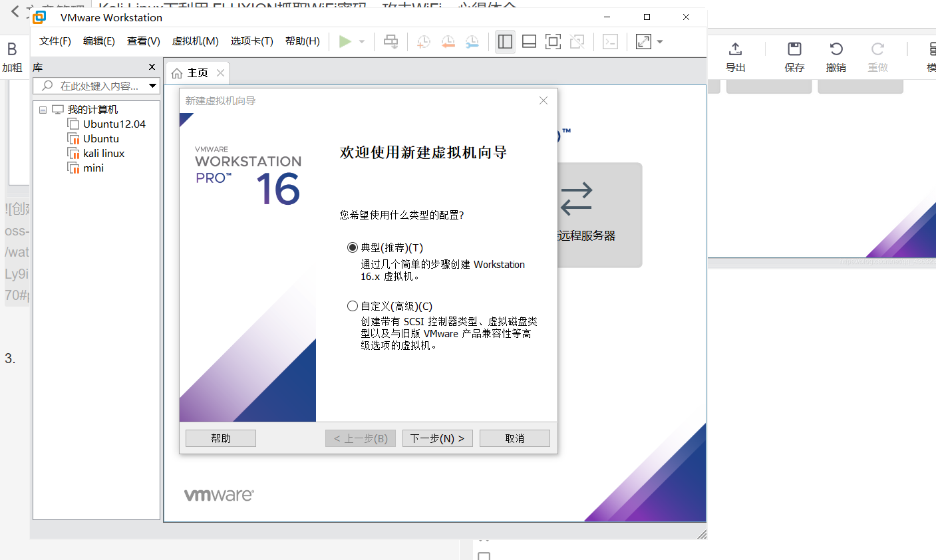
Task: Open the Manage Snapshots icon
Action: coord(472,41)
